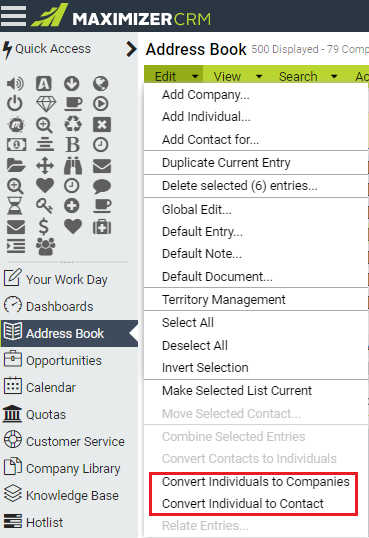Open the Search dropdown menu
This screenshot has height=538, width=369.
click(x=308, y=76)
